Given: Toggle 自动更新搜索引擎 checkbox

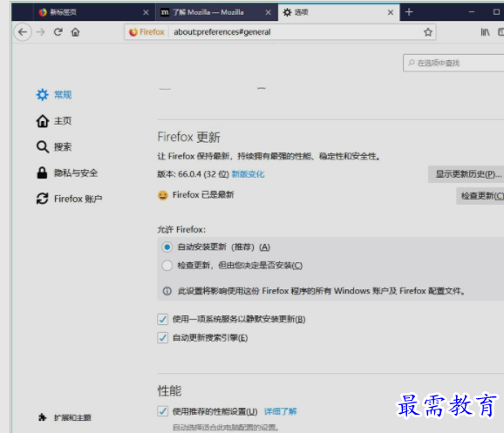Looking at the screenshot, I should 163,338.
